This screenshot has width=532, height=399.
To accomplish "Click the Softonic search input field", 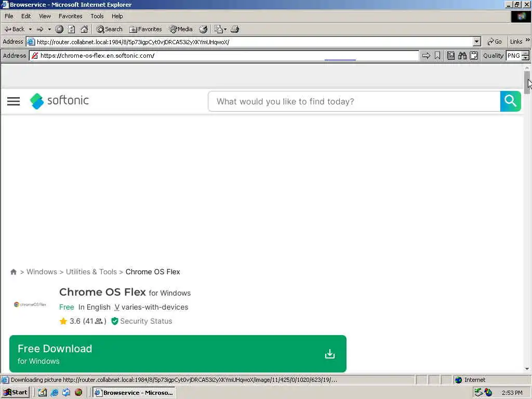I will coord(354,101).
